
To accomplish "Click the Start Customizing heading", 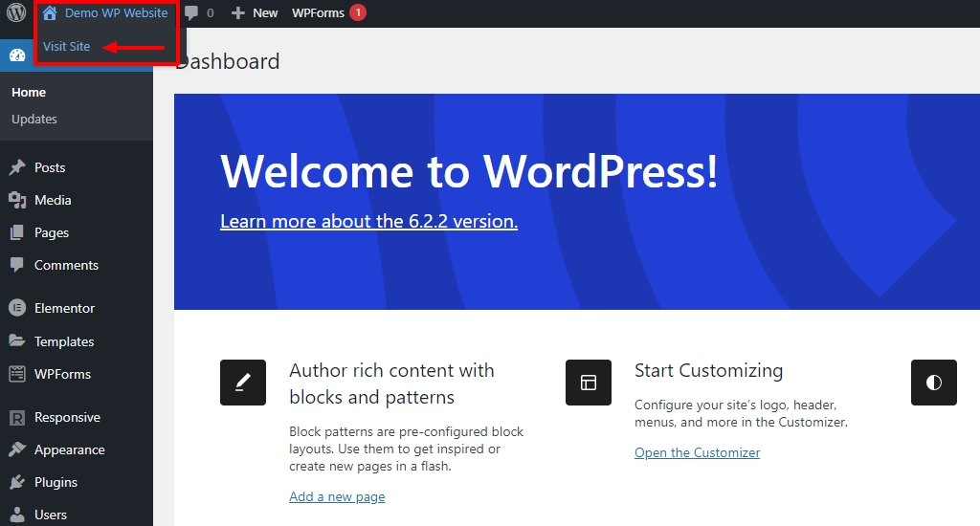I will (709, 370).
